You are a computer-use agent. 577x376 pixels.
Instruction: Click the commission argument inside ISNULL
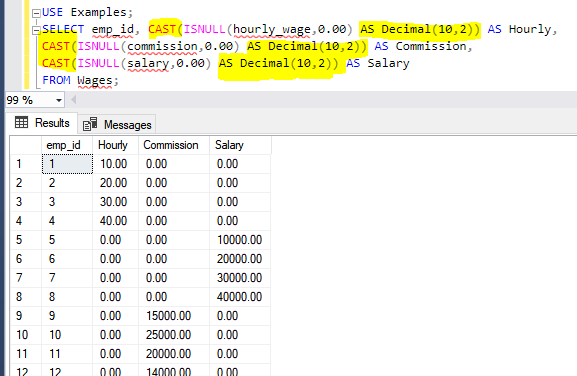click(x=162, y=47)
